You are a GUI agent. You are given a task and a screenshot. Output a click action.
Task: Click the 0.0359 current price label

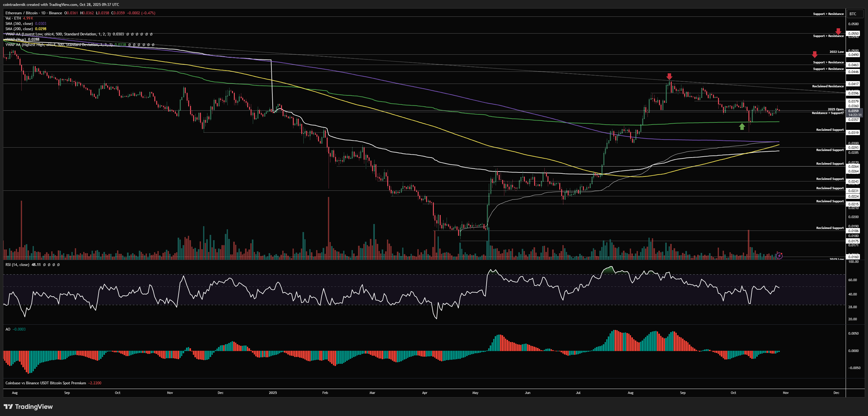853,111
